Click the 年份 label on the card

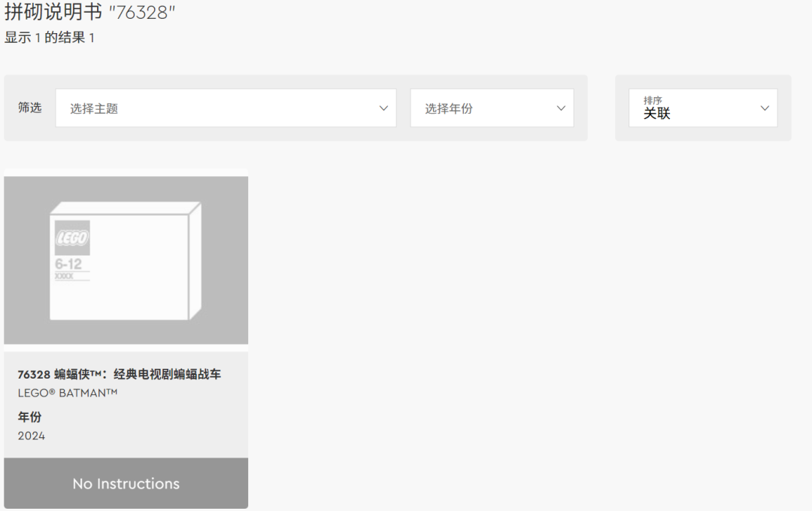click(29, 417)
